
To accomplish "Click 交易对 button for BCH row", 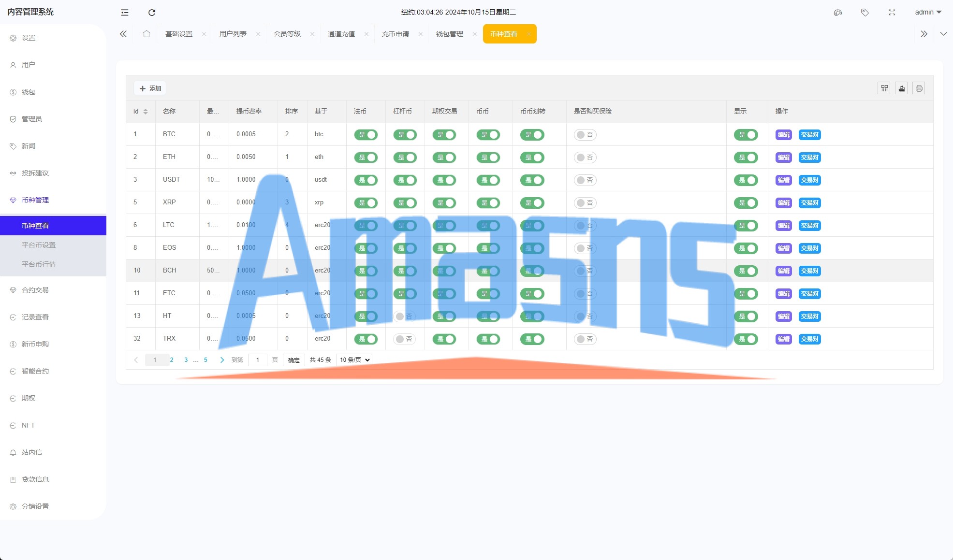I will (810, 271).
